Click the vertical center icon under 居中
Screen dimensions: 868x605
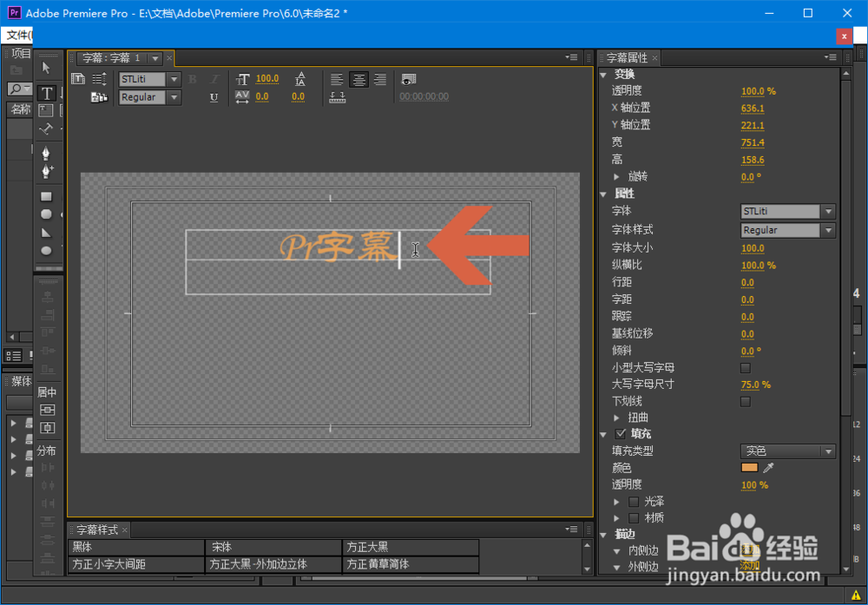click(x=48, y=428)
